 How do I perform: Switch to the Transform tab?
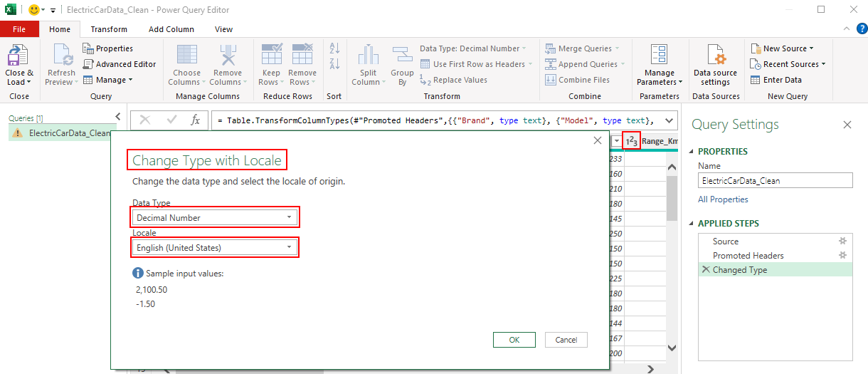pyautogui.click(x=109, y=29)
